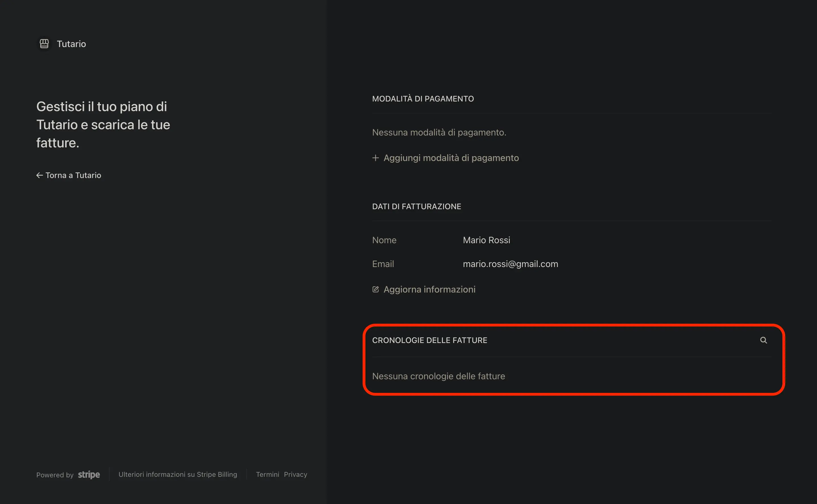Click the Modalità di pagamento section heading
817x504 pixels.
click(423, 99)
